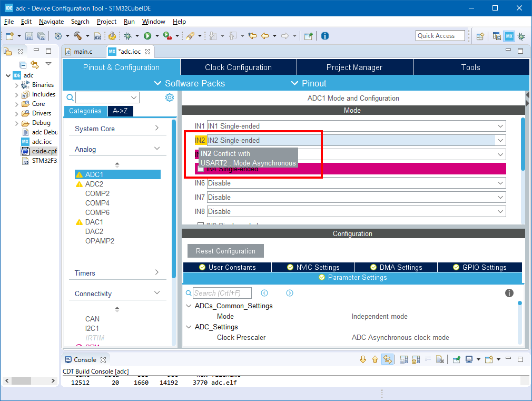The height and width of the screenshot is (401, 532).
Task: Click the Pin Console icon
Action: [x=457, y=359]
